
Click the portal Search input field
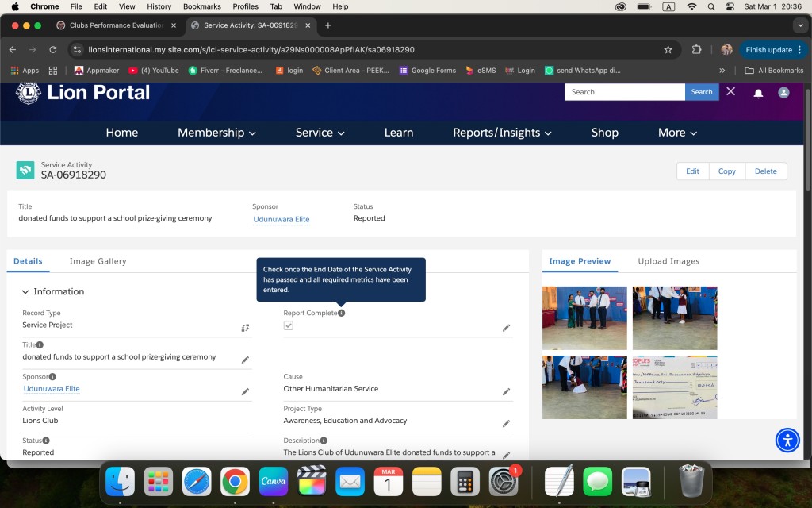[625, 92]
